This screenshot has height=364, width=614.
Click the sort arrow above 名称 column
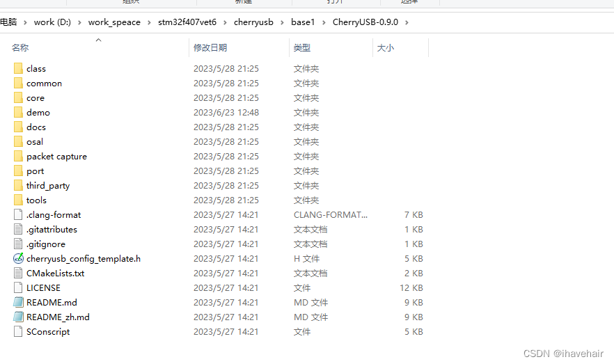[x=99, y=40]
